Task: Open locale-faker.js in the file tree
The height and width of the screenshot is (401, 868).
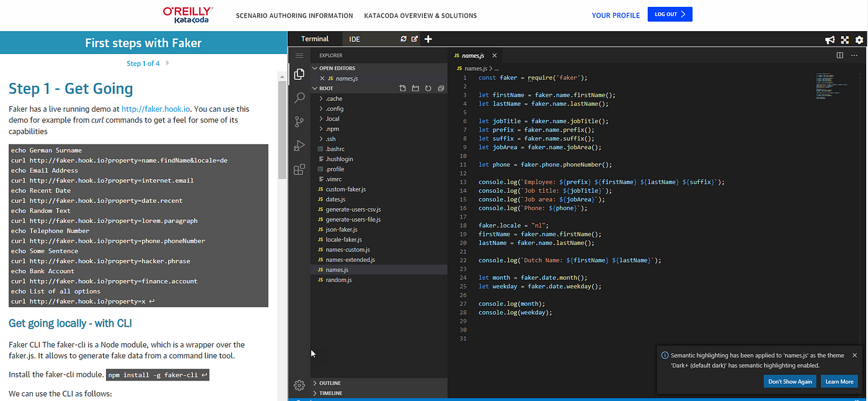Action: pos(343,240)
